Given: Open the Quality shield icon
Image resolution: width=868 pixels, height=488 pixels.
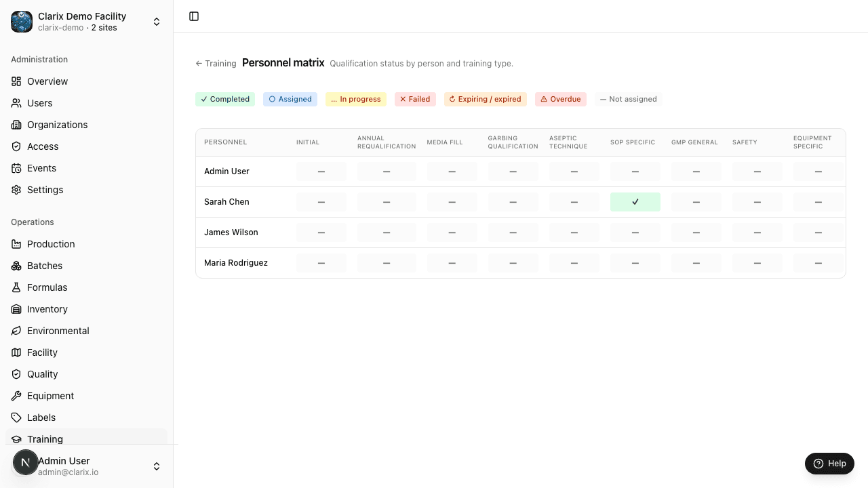Looking at the screenshot, I should tap(16, 374).
